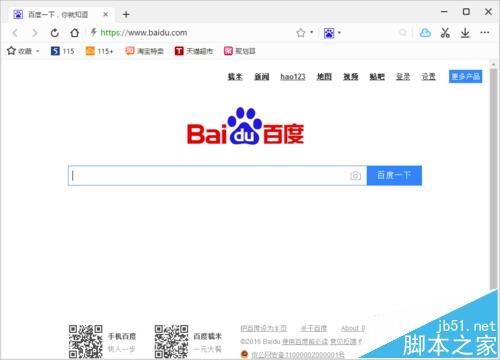
Task: Expand the 收藏 dropdown arrow
Action: pos(38,51)
